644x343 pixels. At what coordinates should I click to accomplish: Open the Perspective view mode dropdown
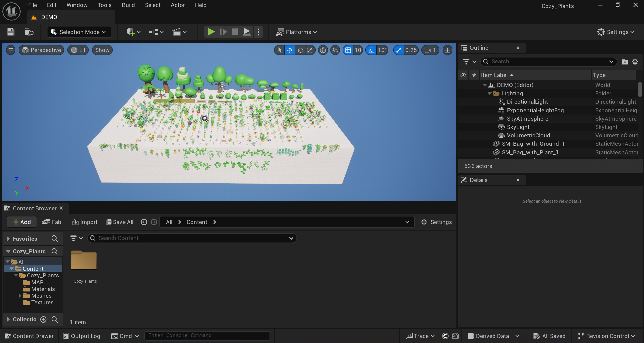click(x=42, y=50)
